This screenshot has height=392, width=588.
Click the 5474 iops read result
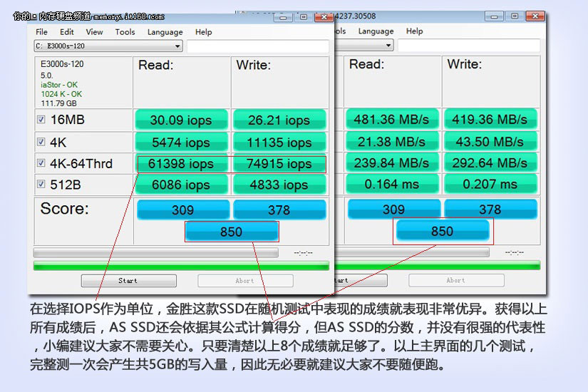[x=182, y=143]
